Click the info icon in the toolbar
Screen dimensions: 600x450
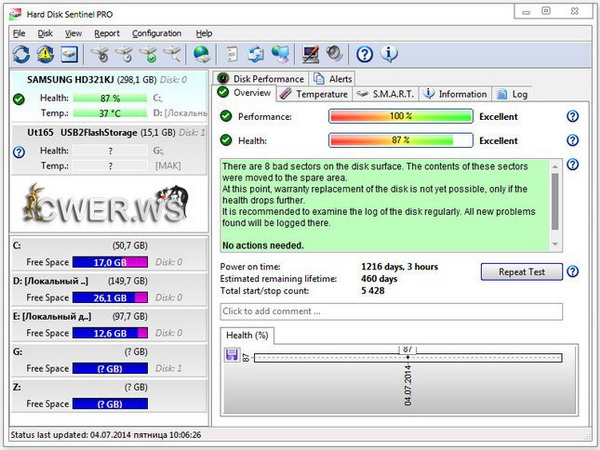[390, 54]
